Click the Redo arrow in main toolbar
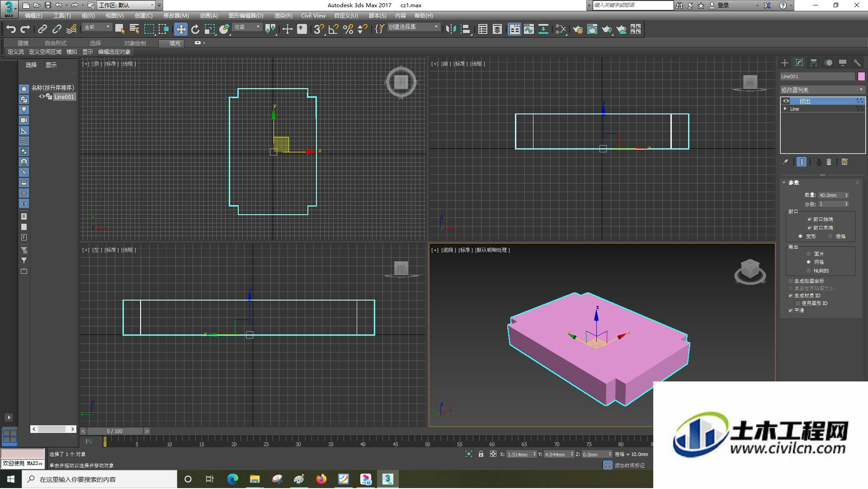 [25, 29]
